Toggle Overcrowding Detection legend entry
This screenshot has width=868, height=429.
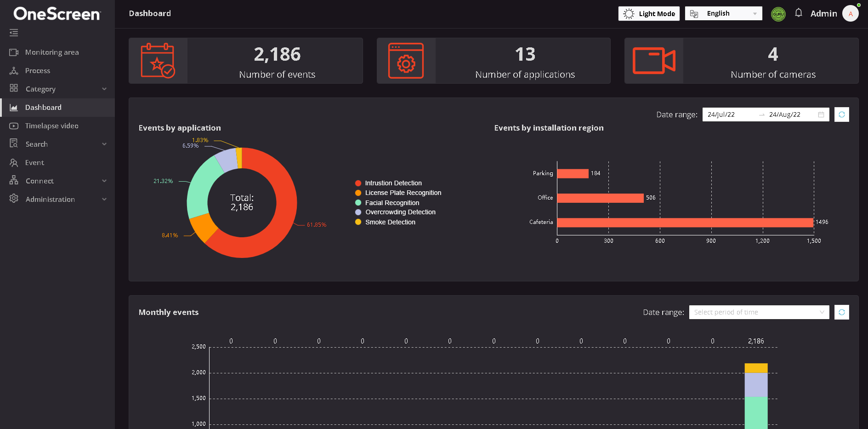(395, 212)
